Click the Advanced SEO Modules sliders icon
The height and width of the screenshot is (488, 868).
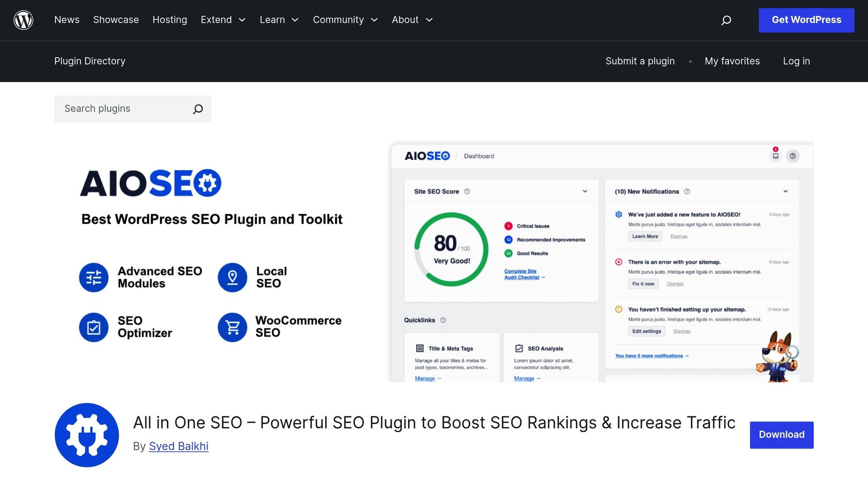click(x=94, y=277)
